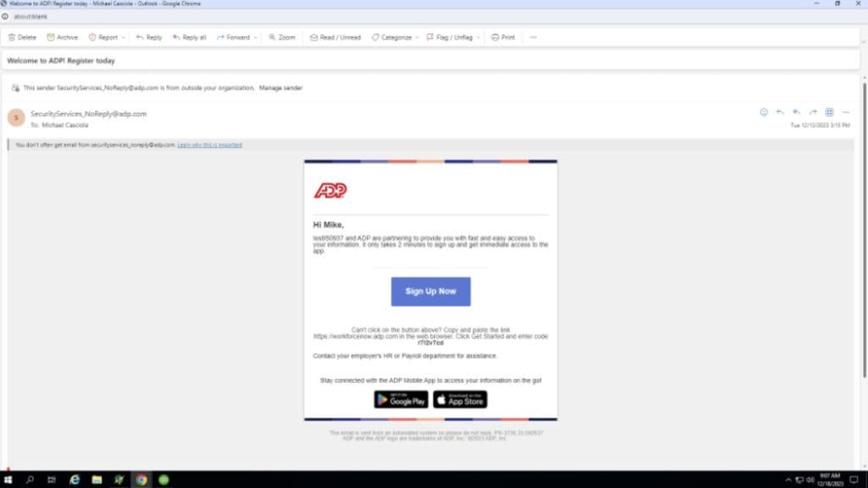Image resolution: width=868 pixels, height=488 pixels.
Task: Click the Manage sender link
Action: click(281, 88)
